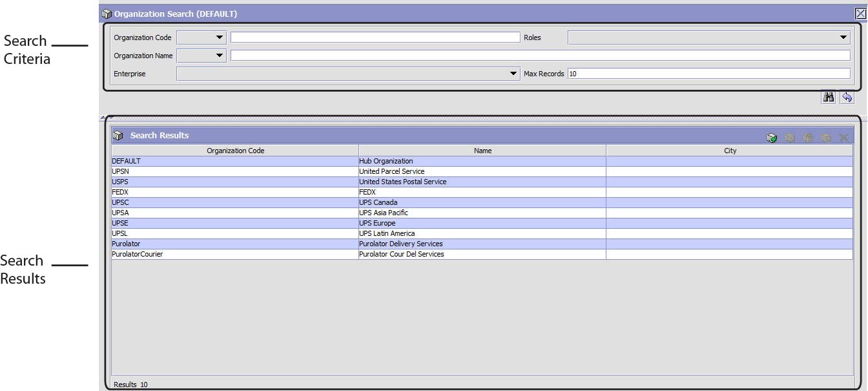
Task: Click the Purolator Cour Del Services cell
Action: tap(482, 254)
